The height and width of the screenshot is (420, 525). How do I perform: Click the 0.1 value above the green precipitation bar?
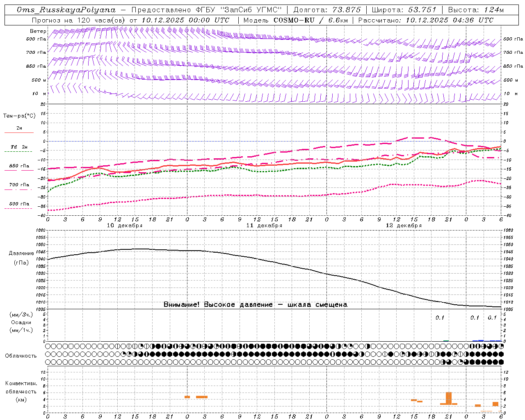click(440, 317)
